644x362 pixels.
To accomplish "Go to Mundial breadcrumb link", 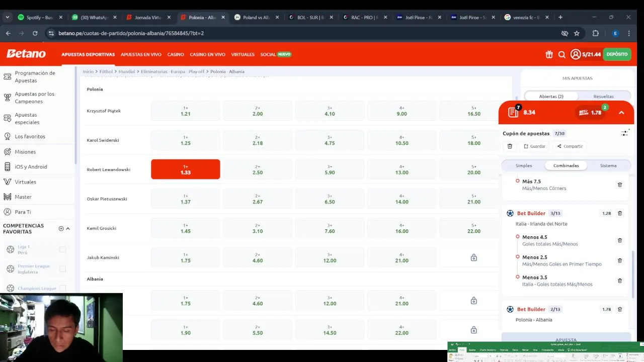I will point(127,71).
